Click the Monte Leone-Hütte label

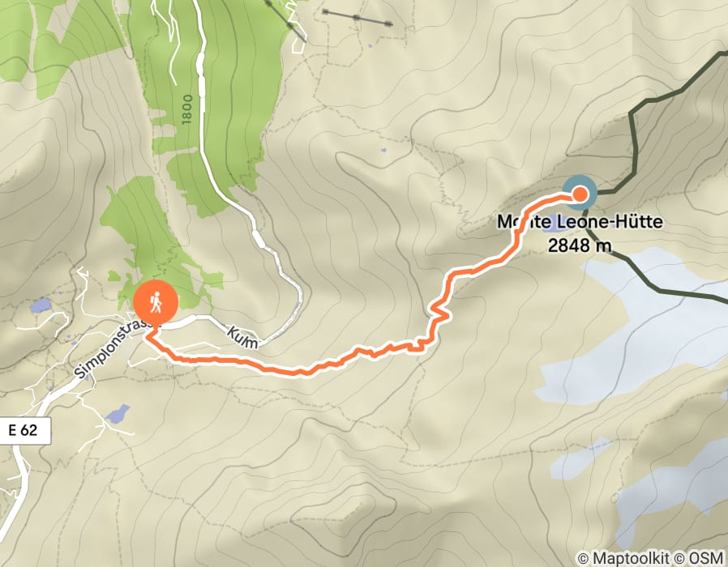tap(580, 222)
